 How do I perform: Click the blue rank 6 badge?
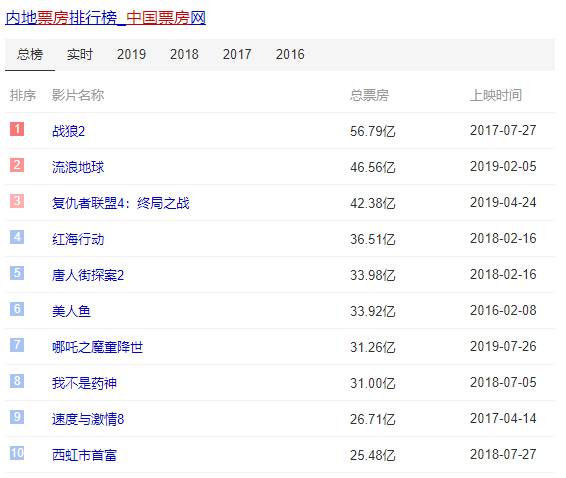(17, 309)
